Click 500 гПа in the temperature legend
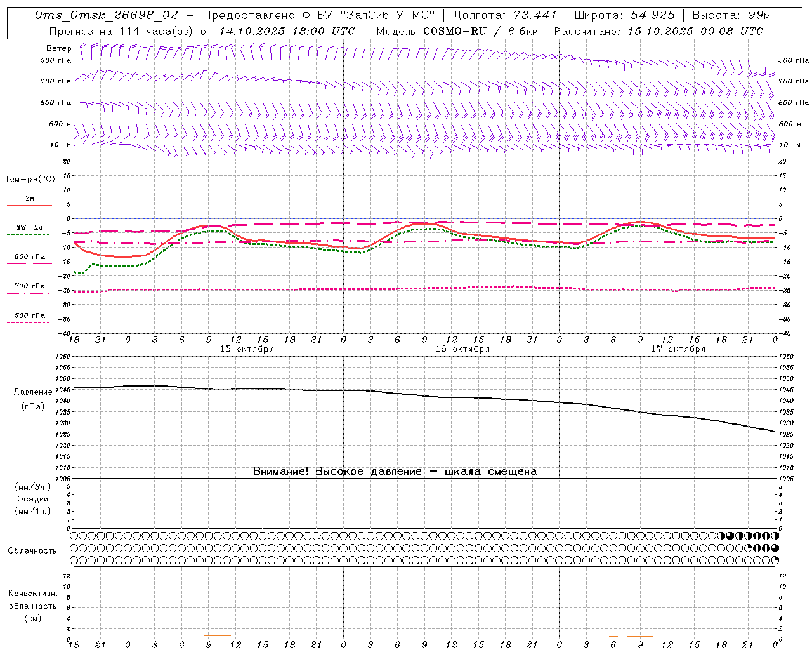Screen dimensions: 812x650 tap(30, 315)
